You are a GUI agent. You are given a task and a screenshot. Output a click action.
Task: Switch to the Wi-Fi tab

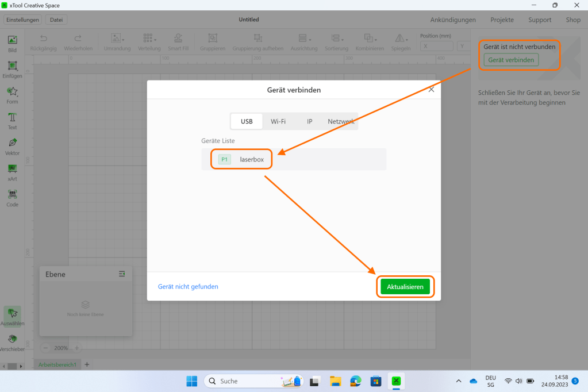point(278,121)
